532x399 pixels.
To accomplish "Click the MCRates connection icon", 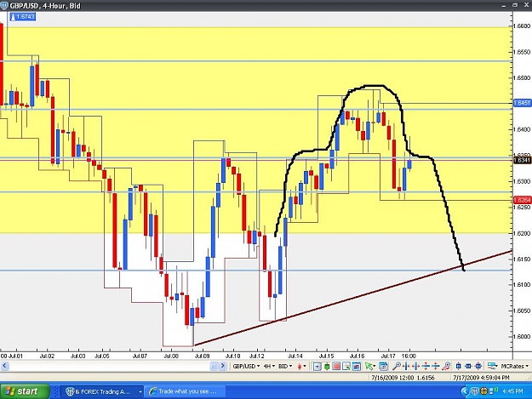I will pos(492,366).
